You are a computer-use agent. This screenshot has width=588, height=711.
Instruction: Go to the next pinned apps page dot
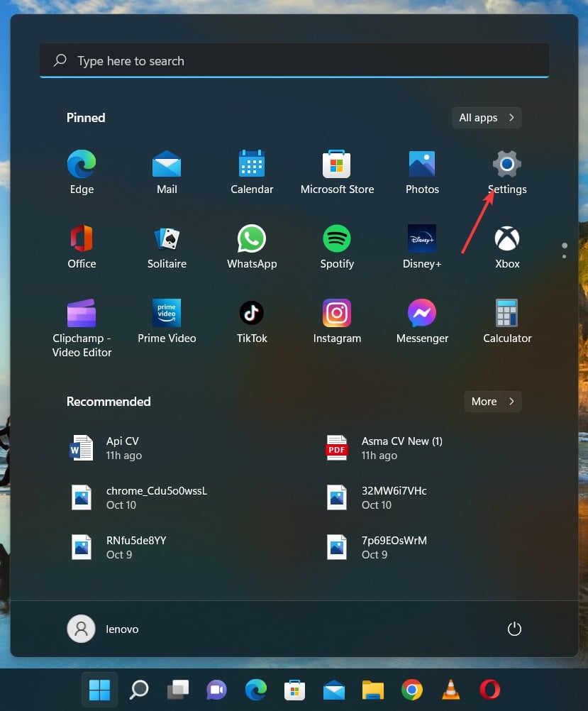(564, 257)
